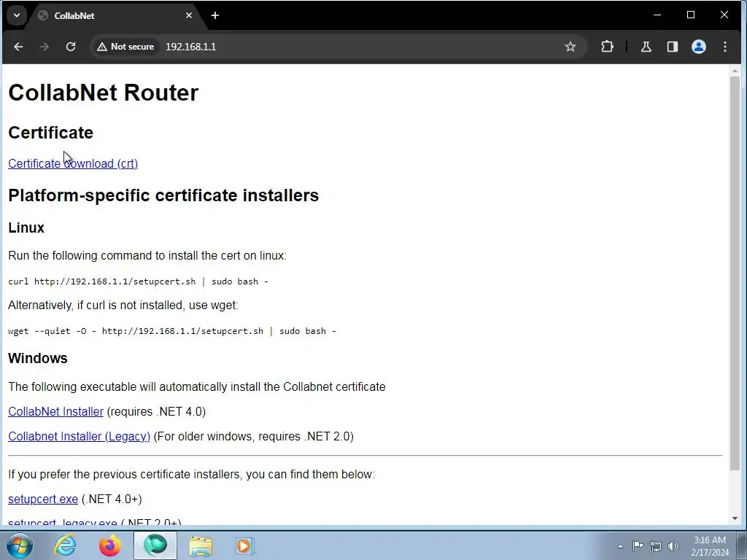The width and height of the screenshot is (747, 560).
Task: Bookmark this page with the star
Action: point(570,47)
